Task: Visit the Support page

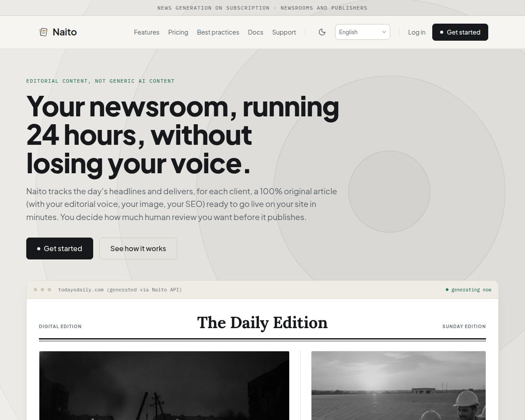Action: (284, 32)
